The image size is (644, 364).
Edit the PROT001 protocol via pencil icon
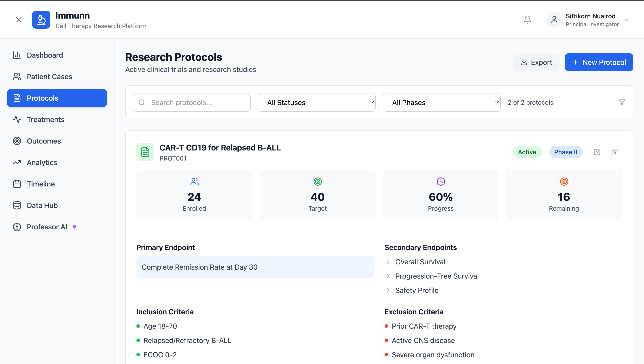pos(597,152)
